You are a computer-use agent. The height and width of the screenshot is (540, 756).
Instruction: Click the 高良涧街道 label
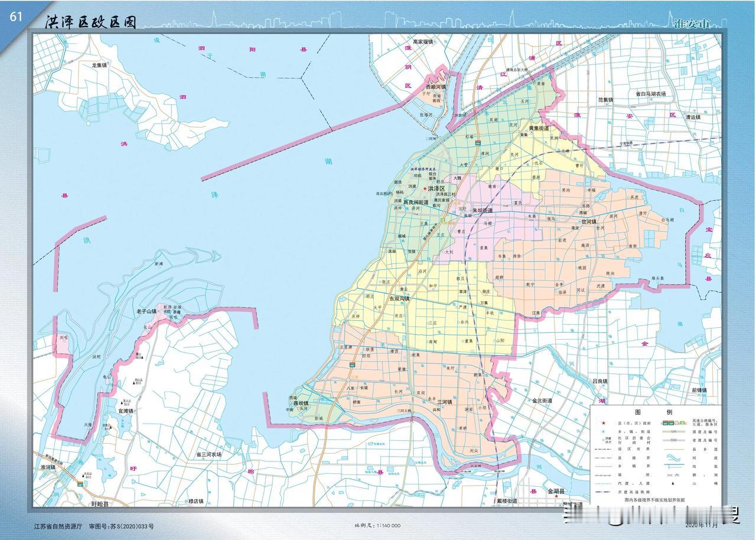pos(416,203)
